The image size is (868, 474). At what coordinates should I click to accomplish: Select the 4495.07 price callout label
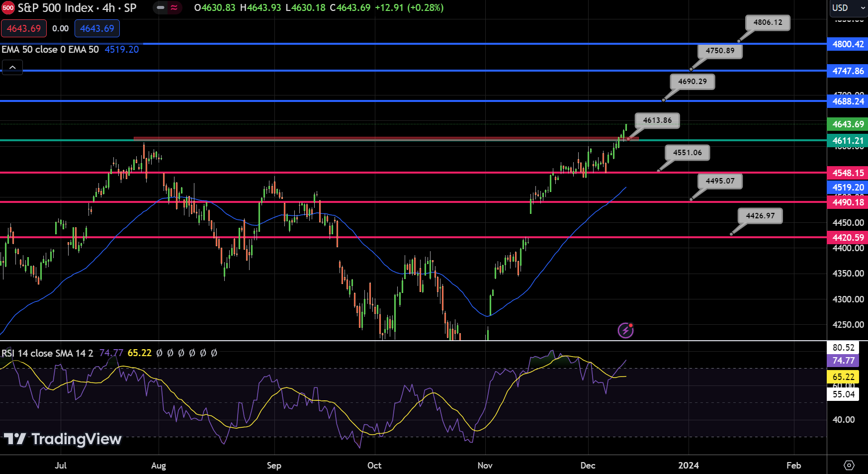coord(720,181)
